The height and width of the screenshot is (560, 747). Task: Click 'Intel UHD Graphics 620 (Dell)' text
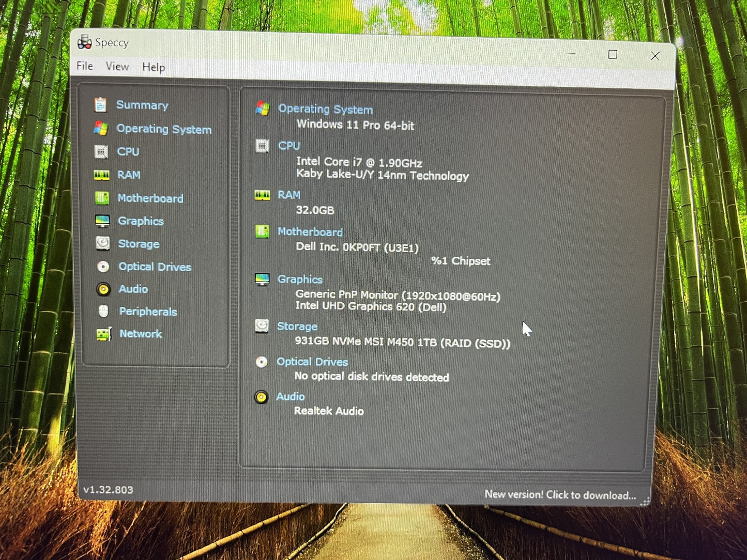click(x=371, y=307)
